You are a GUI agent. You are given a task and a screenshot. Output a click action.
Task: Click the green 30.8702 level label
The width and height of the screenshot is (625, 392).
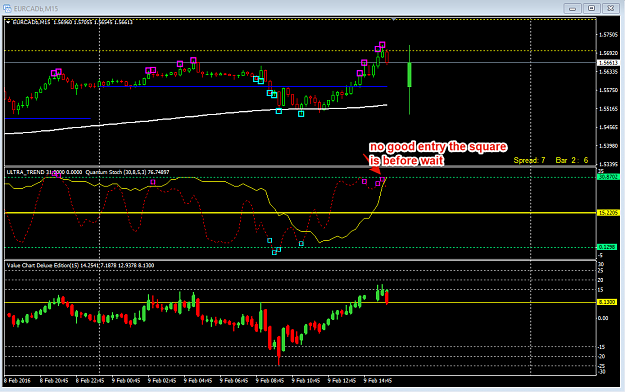607,177
